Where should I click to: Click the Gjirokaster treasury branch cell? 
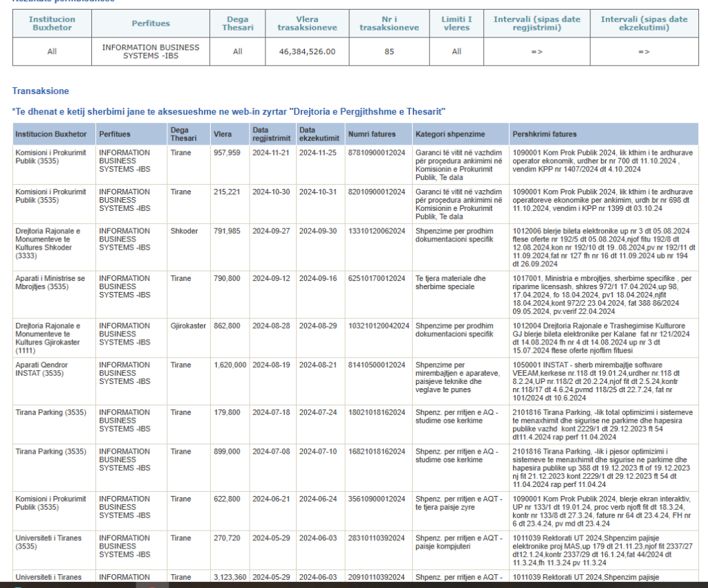tap(188, 326)
